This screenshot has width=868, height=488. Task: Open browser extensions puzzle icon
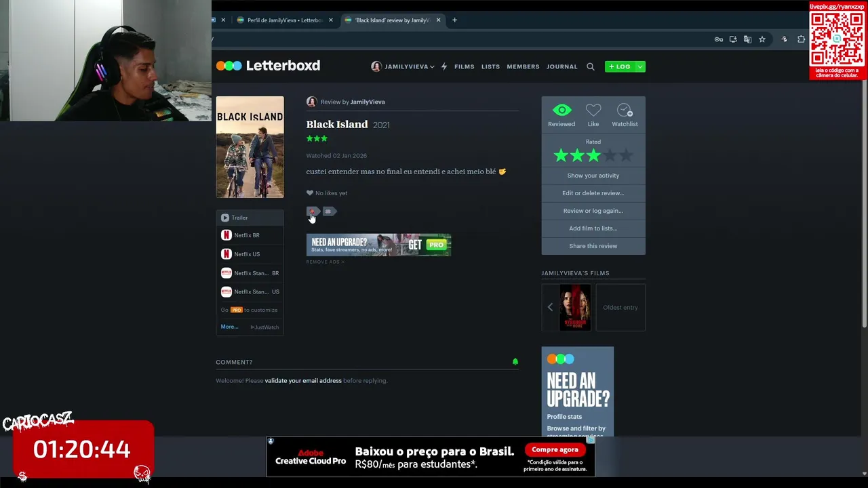point(801,39)
